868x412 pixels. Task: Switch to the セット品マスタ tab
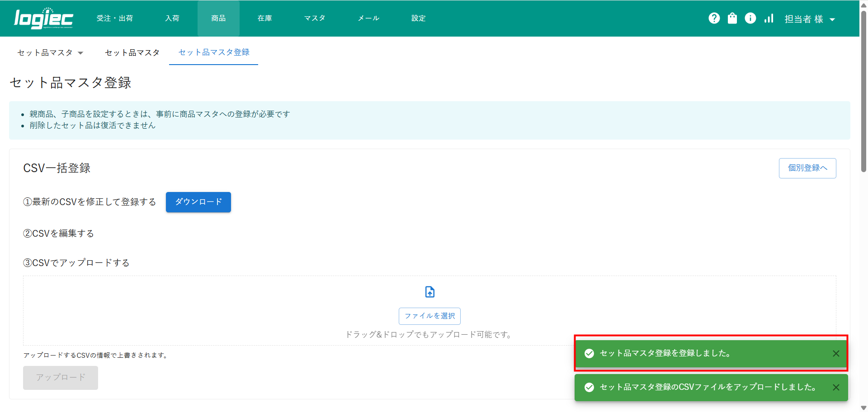[x=132, y=53]
